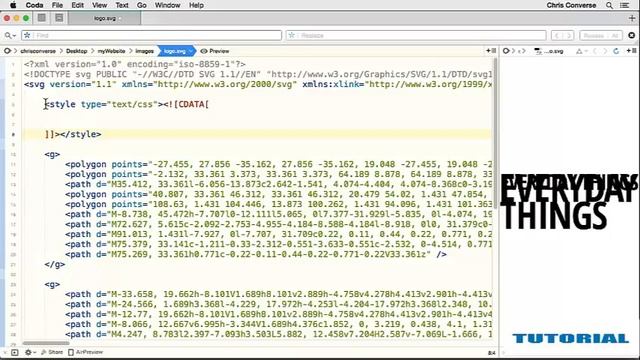640x360 pixels.
Task: Select images in the path bar
Action: 144,51
